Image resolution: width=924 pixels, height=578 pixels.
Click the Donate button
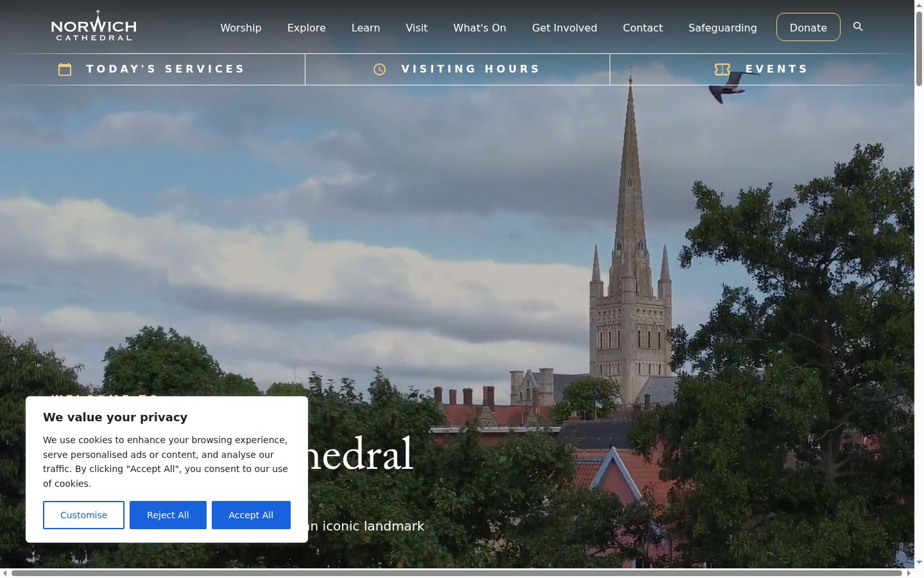pyautogui.click(x=809, y=27)
